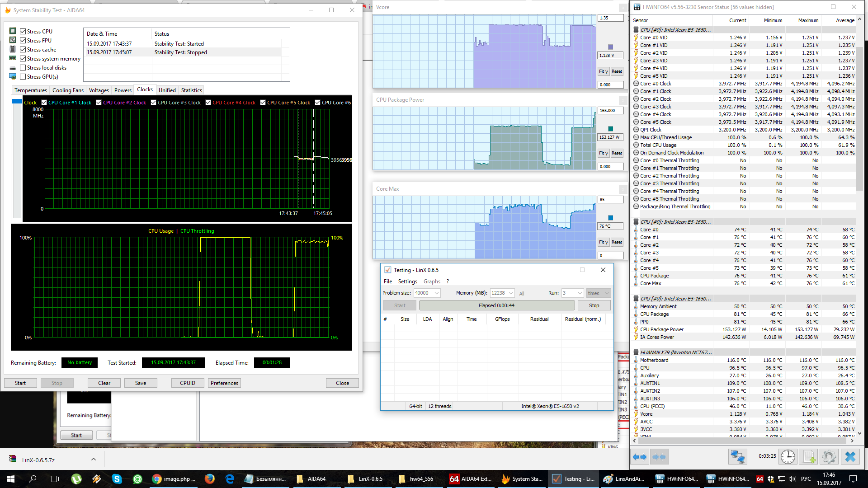The height and width of the screenshot is (488, 868).
Task: Expand the Memory (MiB) dropdown
Action: tap(511, 293)
